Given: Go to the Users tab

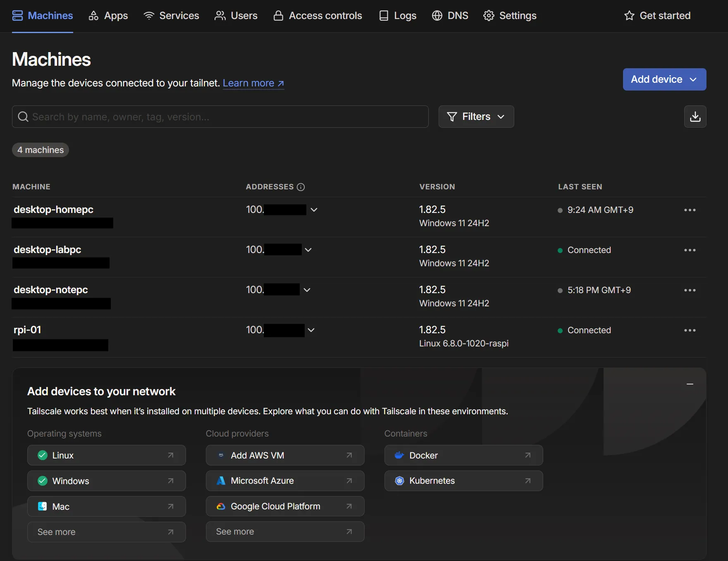Looking at the screenshot, I should pyautogui.click(x=236, y=16).
